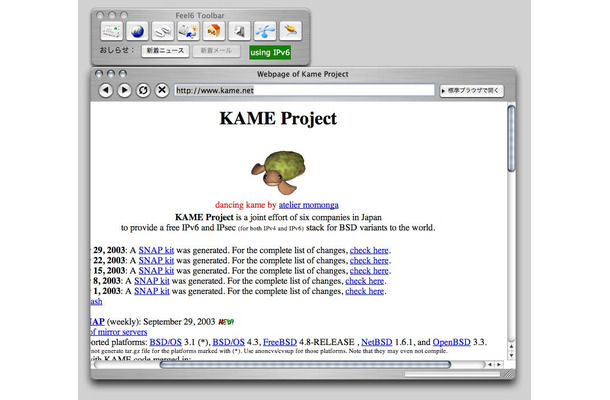The width and height of the screenshot is (610, 400).
Task: Click the vertical scrollbar thumb
Action: (511, 138)
